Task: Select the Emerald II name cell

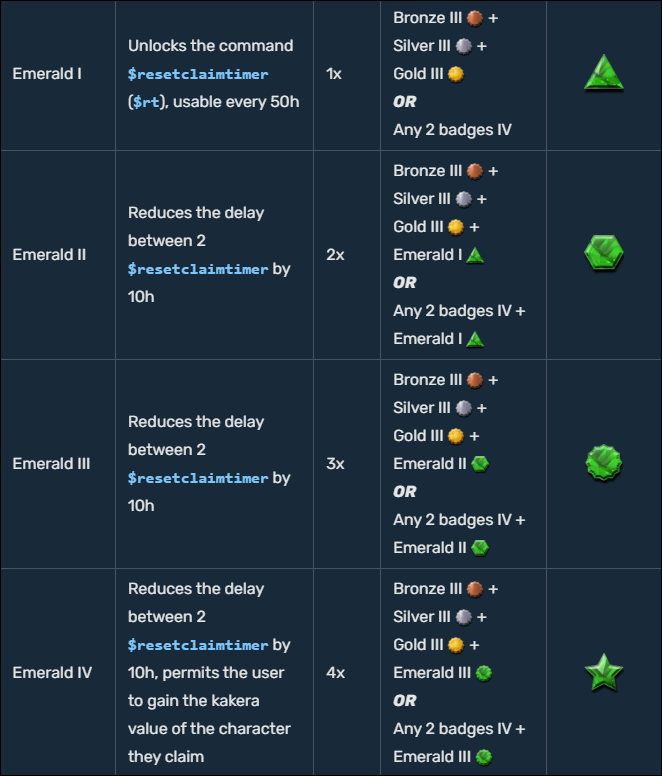Action: click(49, 254)
